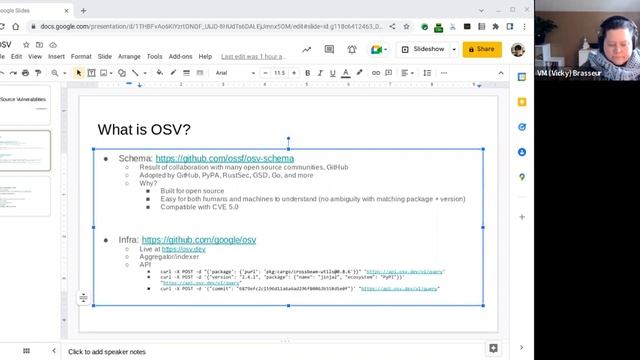Open the comment history icon
This screenshot has width=640, height=360.
329,49
